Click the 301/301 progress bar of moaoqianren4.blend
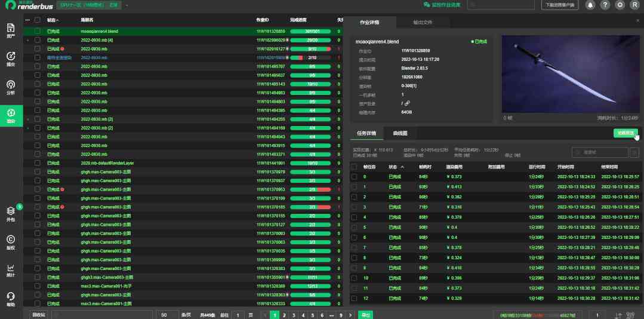Viewport: 644px width, 319px height. 310,31
